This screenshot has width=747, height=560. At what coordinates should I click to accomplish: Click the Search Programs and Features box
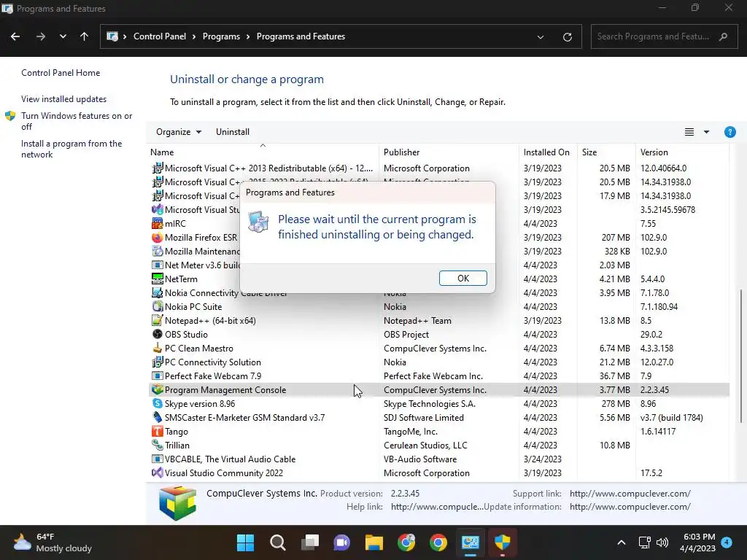[664, 36]
